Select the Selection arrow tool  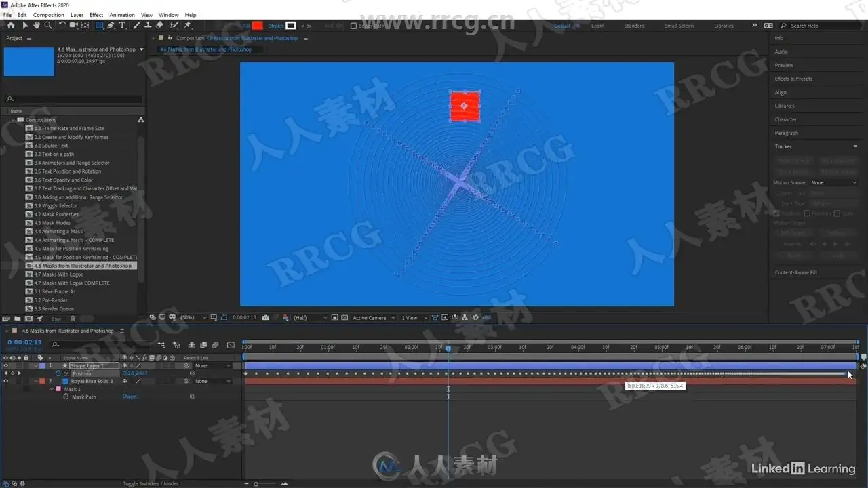click(26, 26)
